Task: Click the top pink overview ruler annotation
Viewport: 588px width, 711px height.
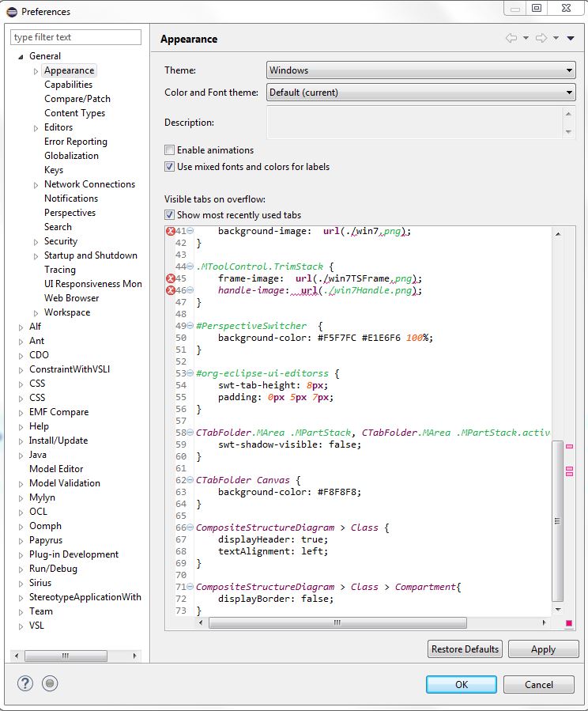Action: click(569, 447)
